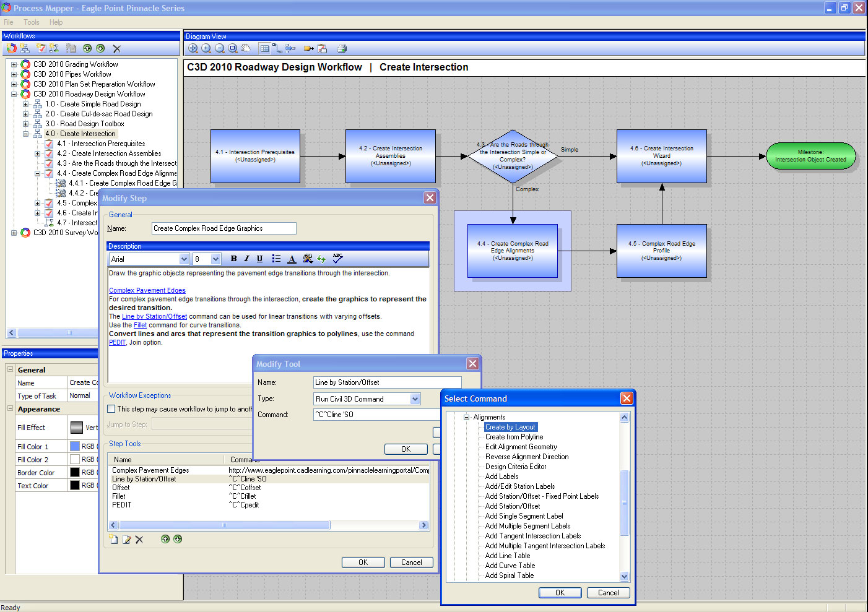Select 'Design Criteria Editor' command

[516, 467]
